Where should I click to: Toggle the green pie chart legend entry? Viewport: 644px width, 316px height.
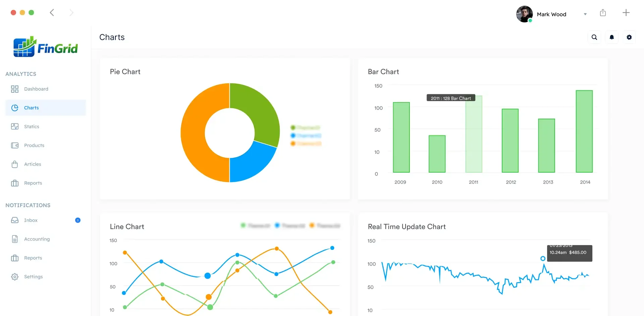306,128
